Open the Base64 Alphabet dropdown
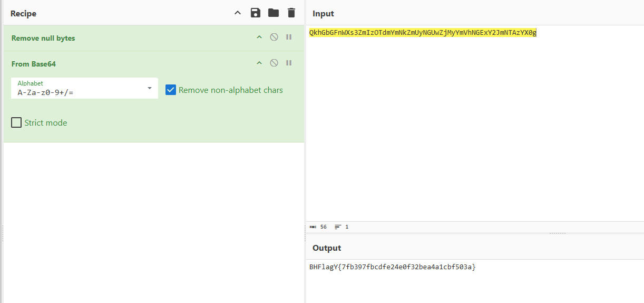 tap(150, 88)
